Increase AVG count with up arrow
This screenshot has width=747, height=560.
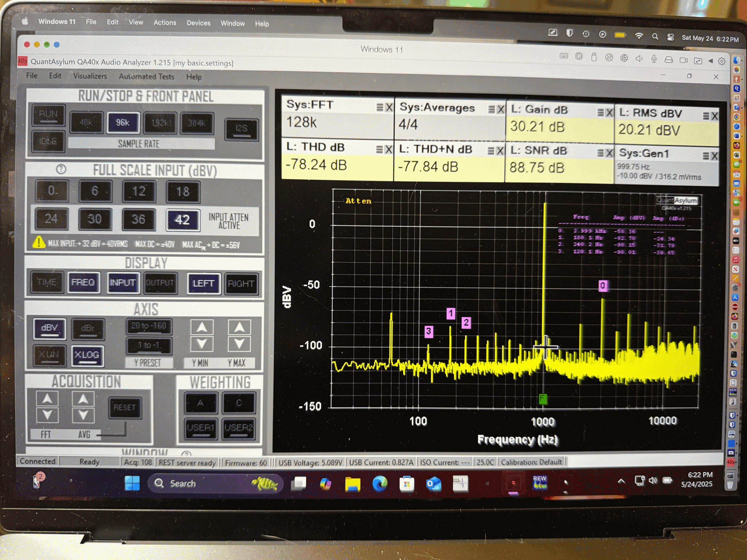coord(84,399)
